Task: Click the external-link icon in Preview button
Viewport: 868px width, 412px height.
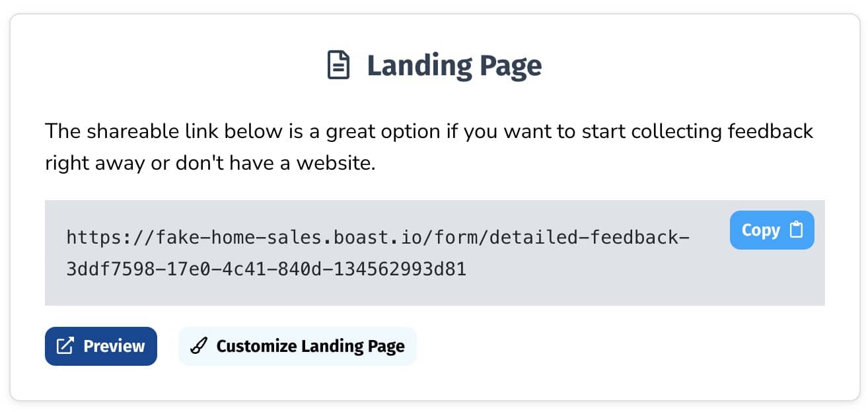Action: (65, 346)
